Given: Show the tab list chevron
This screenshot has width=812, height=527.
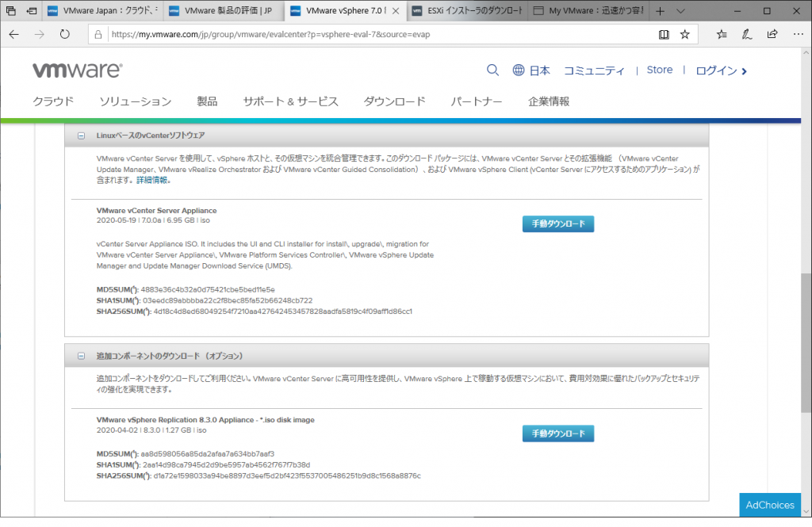Looking at the screenshot, I should 680,11.
